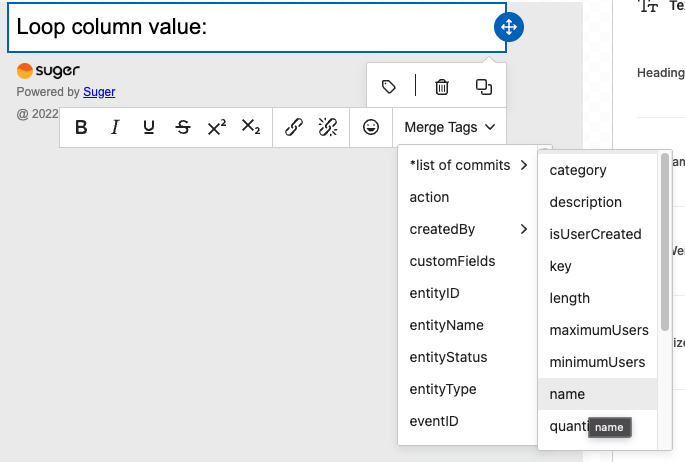Apply italic formatting
685x462 pixels.
click(x=115, y=128)
